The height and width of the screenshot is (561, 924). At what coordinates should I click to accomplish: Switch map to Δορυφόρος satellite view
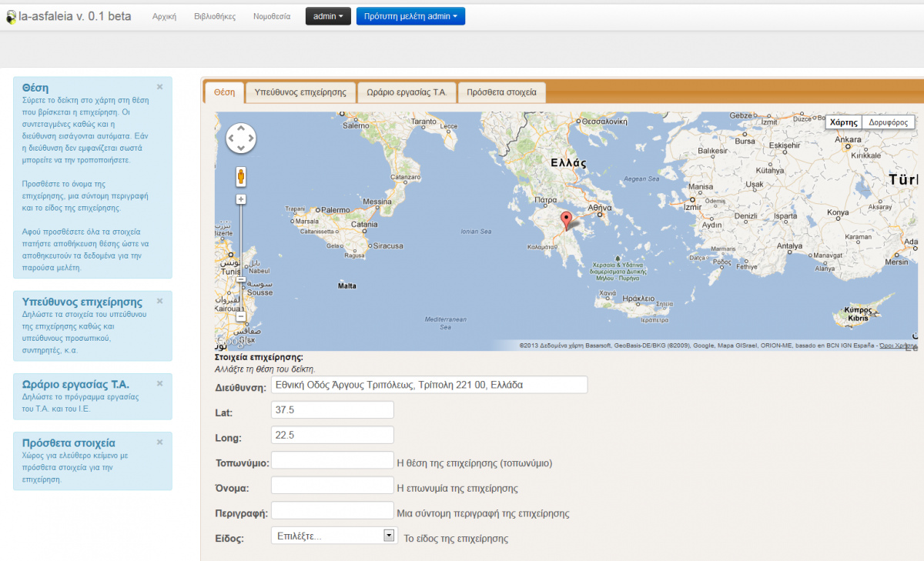tap(889, 122)
